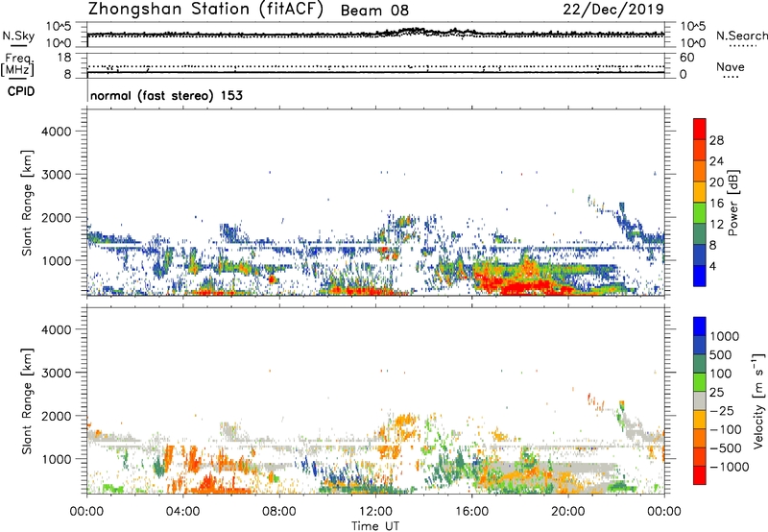The width and height of the screenshot is (768, 532).
Task: Click the 'CPID' row label
Action: coord(21,91)
